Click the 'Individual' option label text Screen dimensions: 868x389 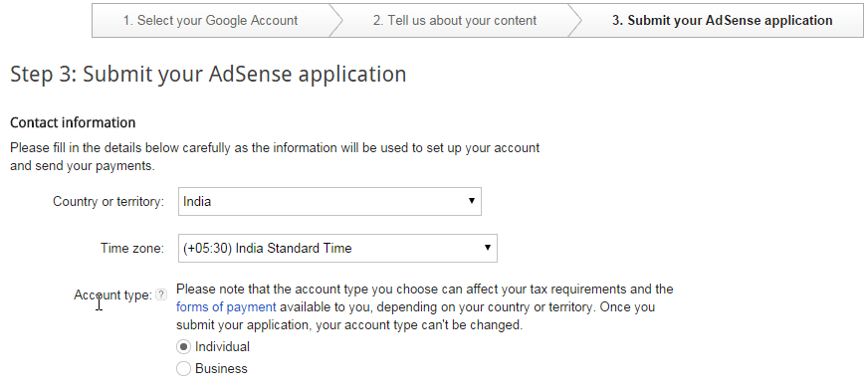222,347
